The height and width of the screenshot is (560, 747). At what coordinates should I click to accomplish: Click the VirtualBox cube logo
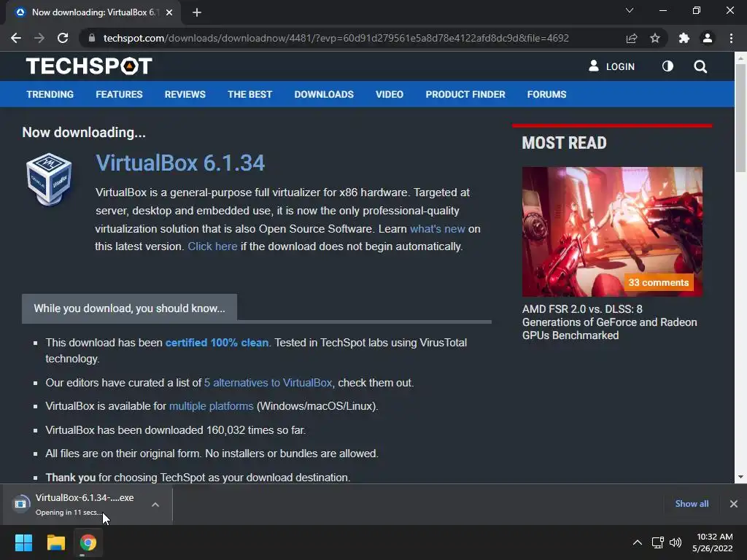(x=49, y=179)
